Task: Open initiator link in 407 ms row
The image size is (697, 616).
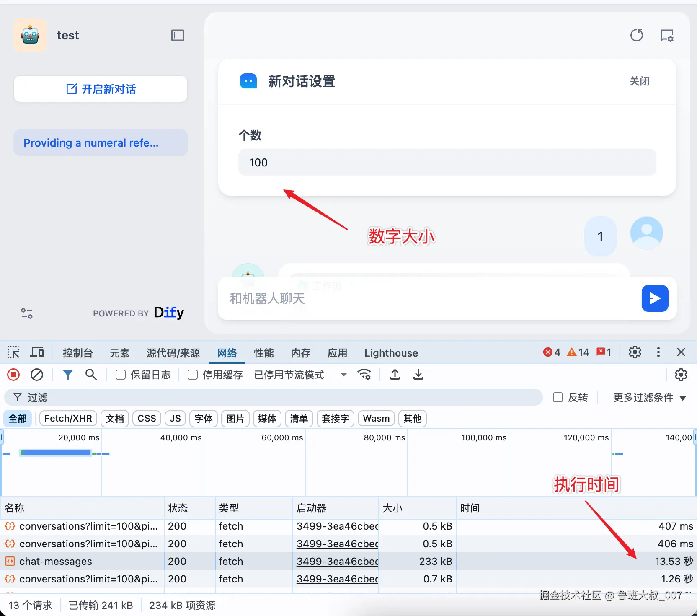Action: [x=337, y=526]
